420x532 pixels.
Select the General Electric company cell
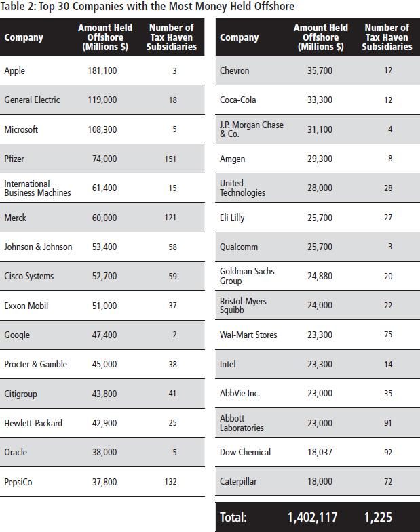[x=32, y=100]
